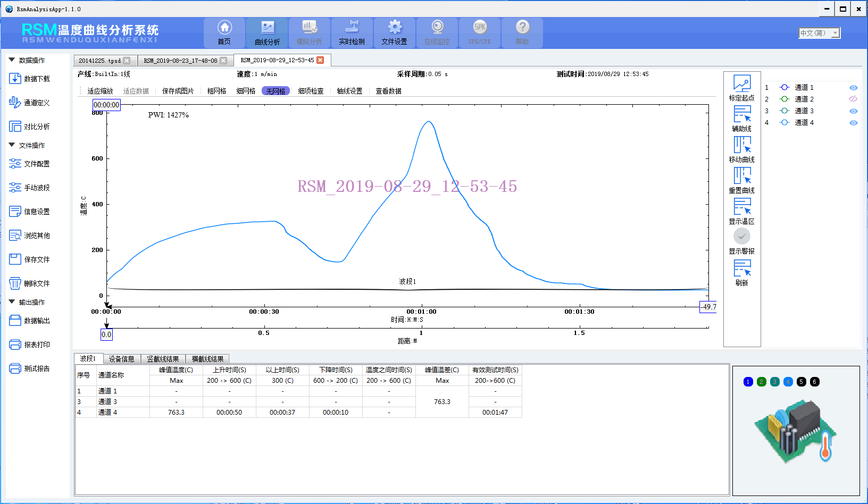Viewport: 868px width, 504px height.
Task: Toggle visibility of 通道 4
Action: tap(853, 123)
